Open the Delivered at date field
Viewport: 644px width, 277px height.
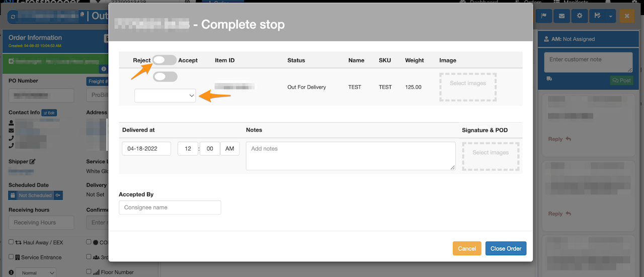pos(146,149)
